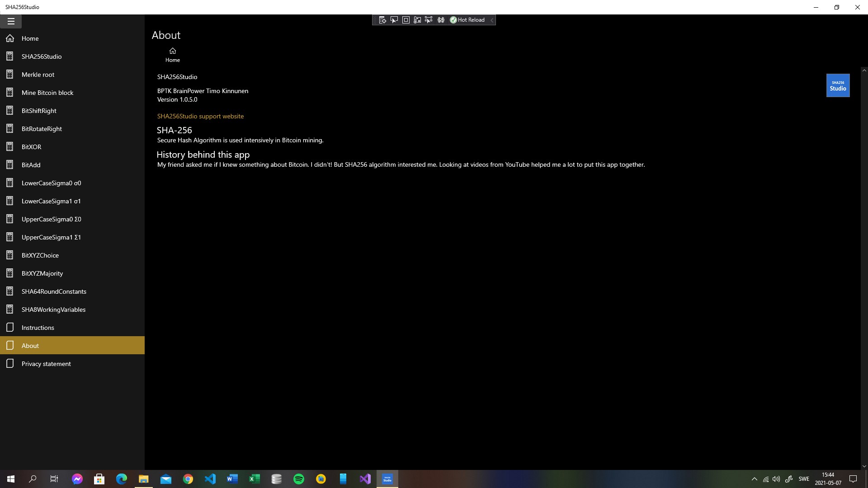
Task: Open the Mine Bitcoin block page
Action: point(47,93)
